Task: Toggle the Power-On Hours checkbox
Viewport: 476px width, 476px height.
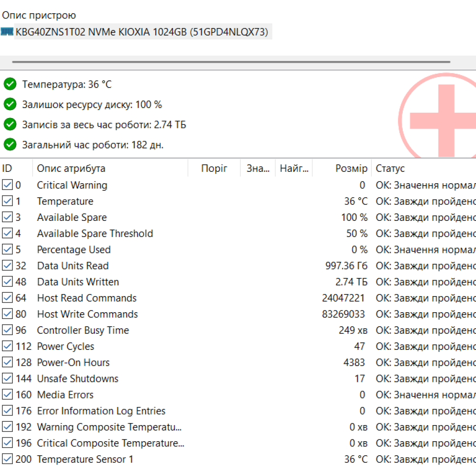Action: [8, 362]
